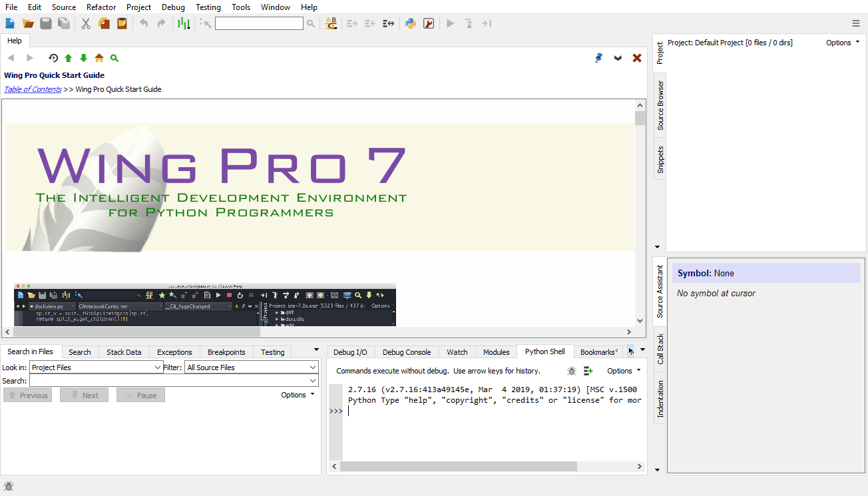Click the bug icon in Python Shell
Image resolution: width=868 pixels, height=496 pixels.
click(x=572, y=371)
